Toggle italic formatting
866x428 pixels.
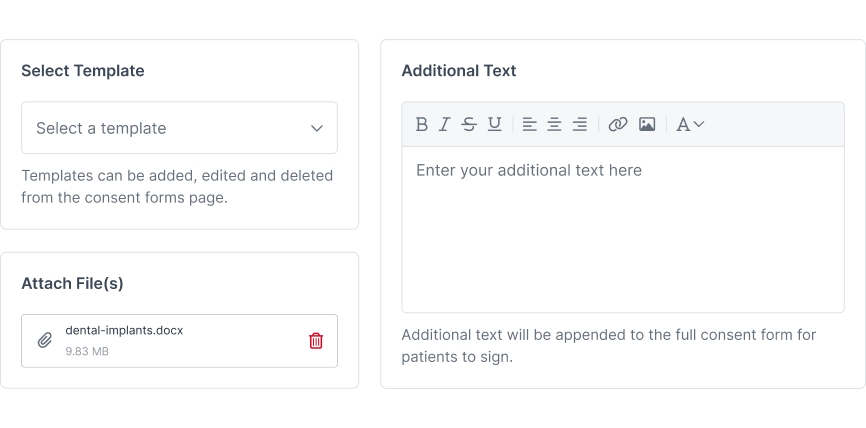[x=445, y=124]
